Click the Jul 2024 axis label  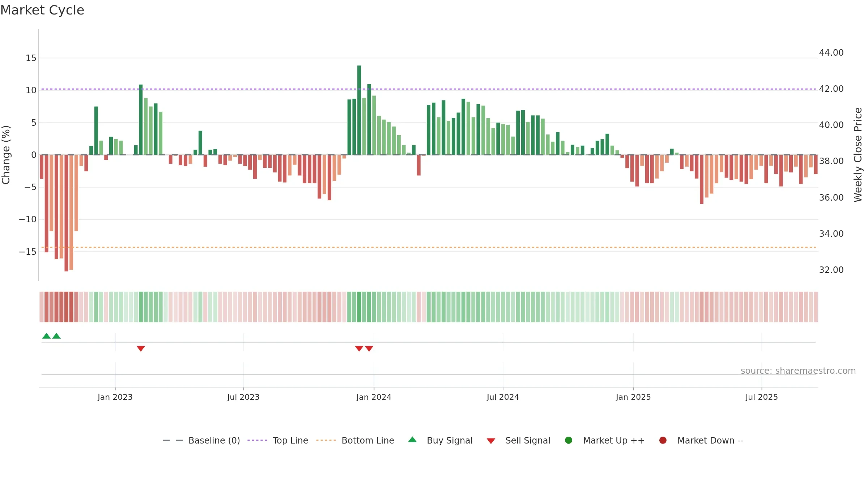(x=503, y=397)
